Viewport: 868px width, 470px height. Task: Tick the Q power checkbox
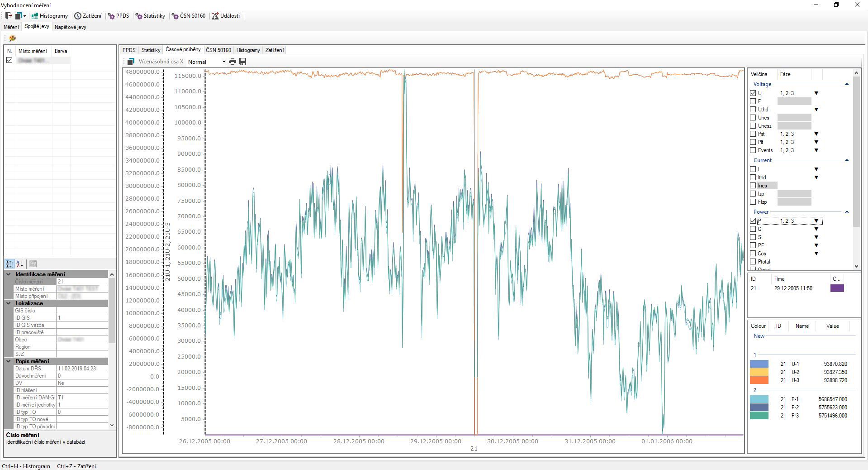coord(753,229)
